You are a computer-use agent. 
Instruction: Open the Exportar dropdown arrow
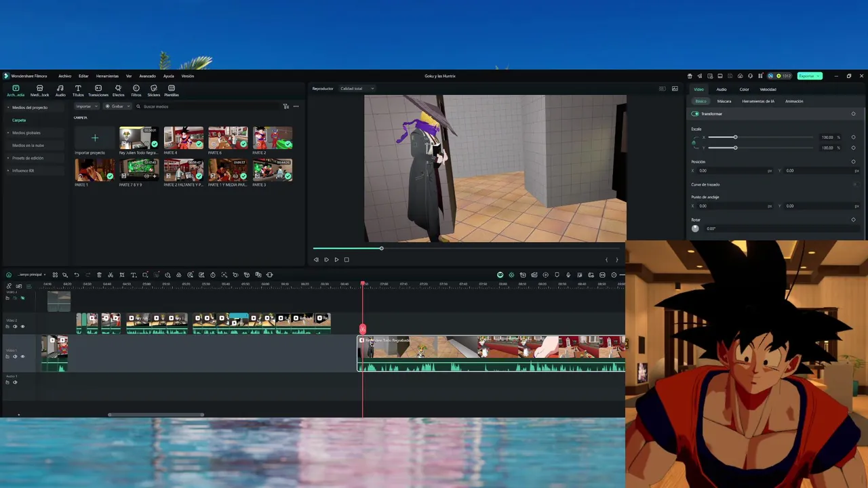tap(819, 76)
